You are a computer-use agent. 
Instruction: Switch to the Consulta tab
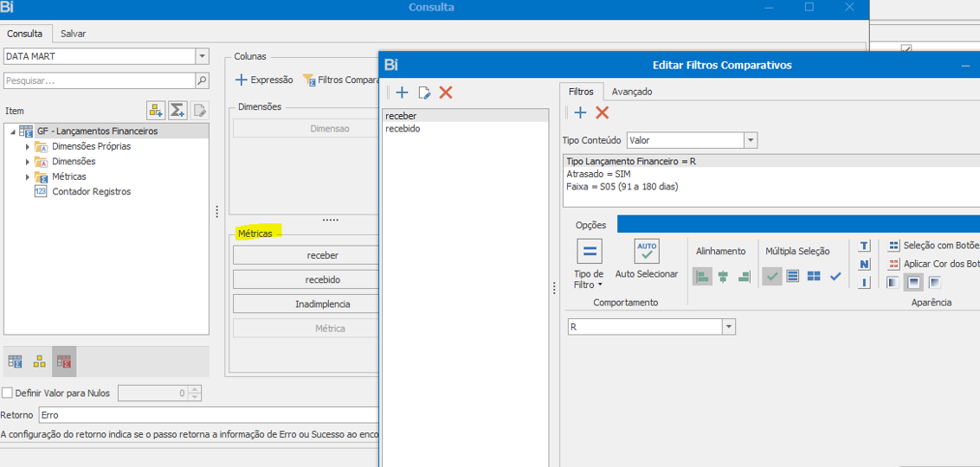25,34
